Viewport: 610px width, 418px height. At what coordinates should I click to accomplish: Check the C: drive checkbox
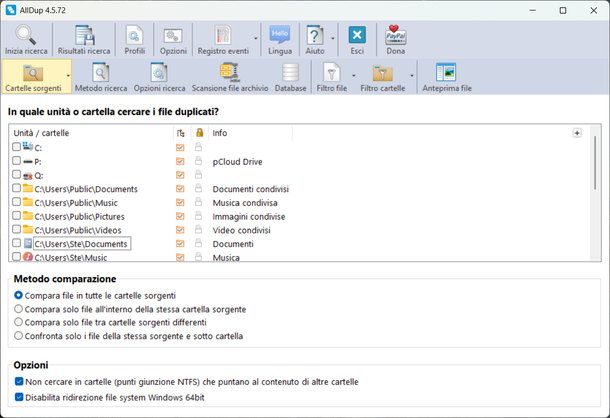[16, 147]
